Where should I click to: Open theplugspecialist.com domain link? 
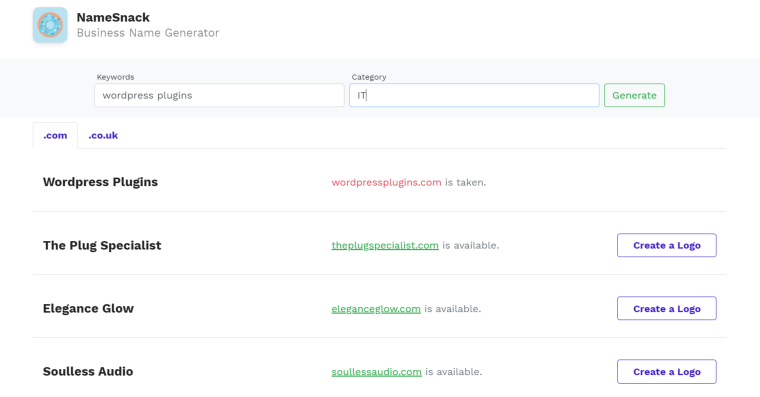point(385,246)
